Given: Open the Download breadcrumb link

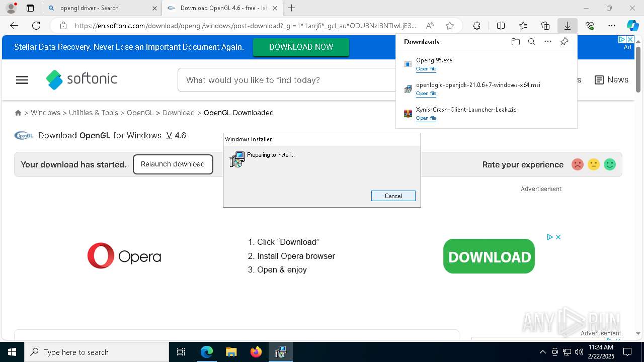Looking at the screenshot, I should point(178,113).
